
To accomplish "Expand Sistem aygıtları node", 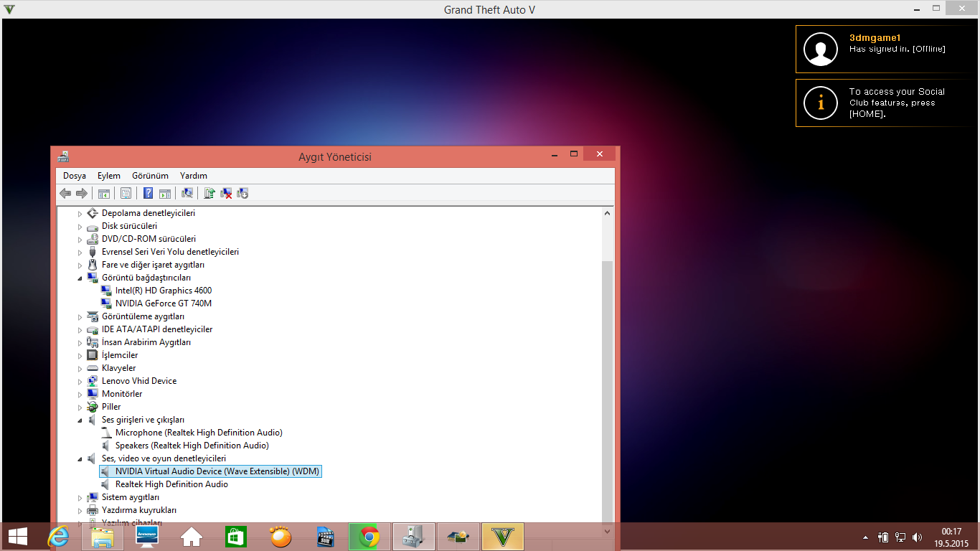I will [80, 498].
